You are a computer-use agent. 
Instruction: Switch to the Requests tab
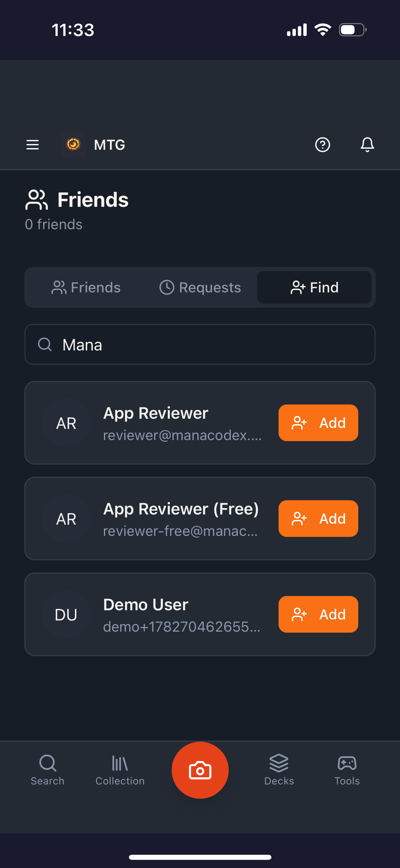point(200,287)
